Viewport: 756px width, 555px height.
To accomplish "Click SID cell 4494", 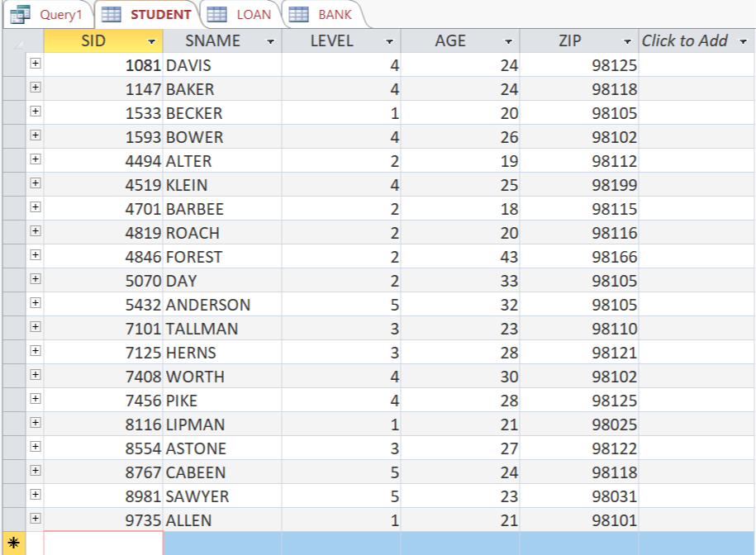I will 103,161.
